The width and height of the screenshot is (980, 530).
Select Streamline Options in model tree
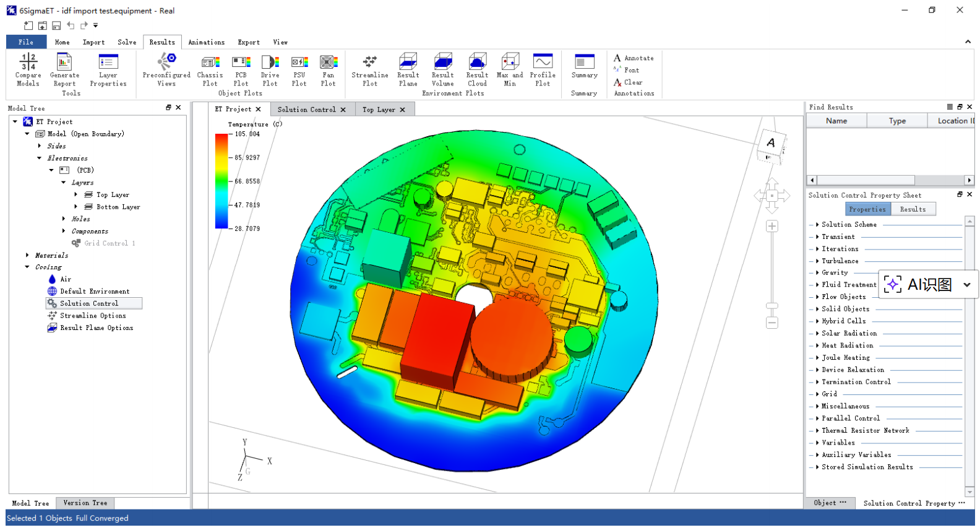pyautogui.click(x=93, y=316)
